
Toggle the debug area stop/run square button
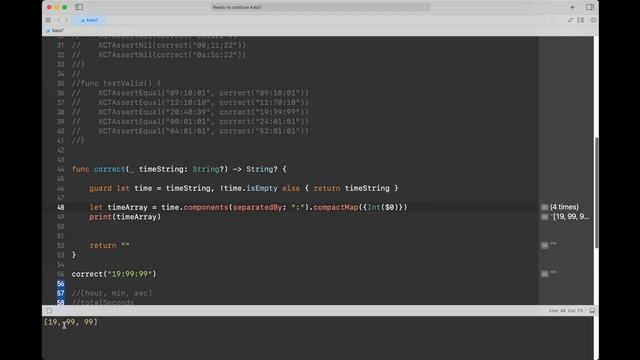(49, 311)
